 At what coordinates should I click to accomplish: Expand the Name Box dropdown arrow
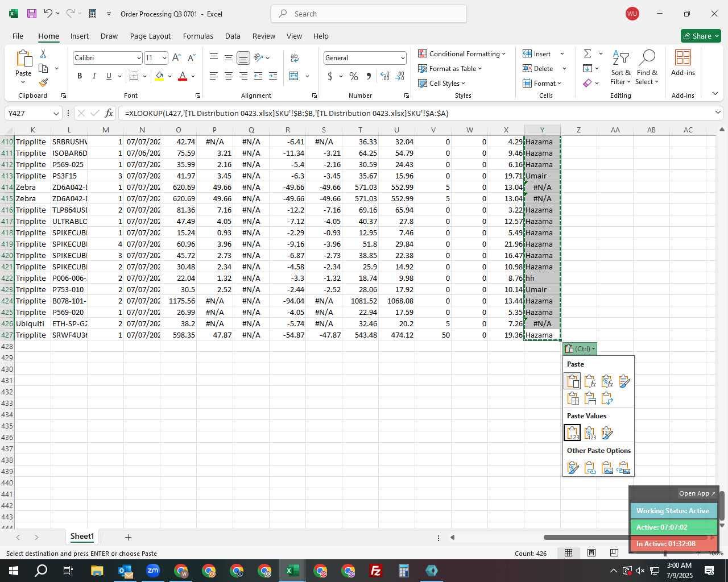(56, 113)
